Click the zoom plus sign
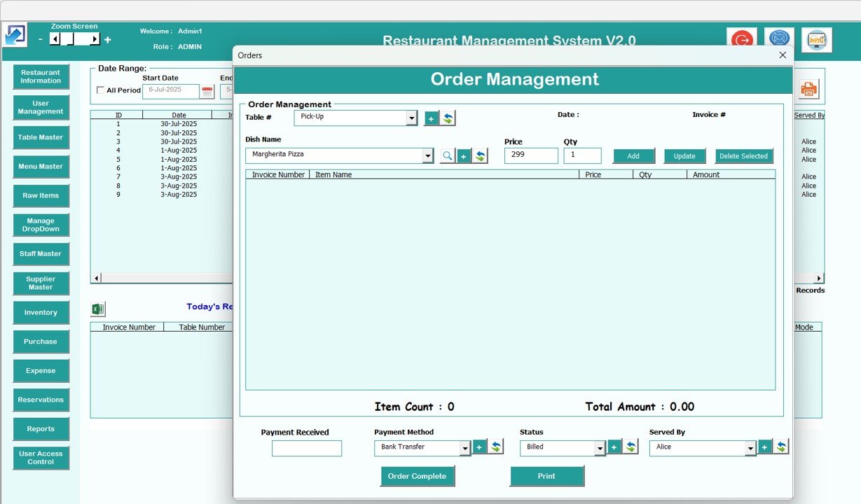The width and height of the screenshot is (861, 504). 107,40
